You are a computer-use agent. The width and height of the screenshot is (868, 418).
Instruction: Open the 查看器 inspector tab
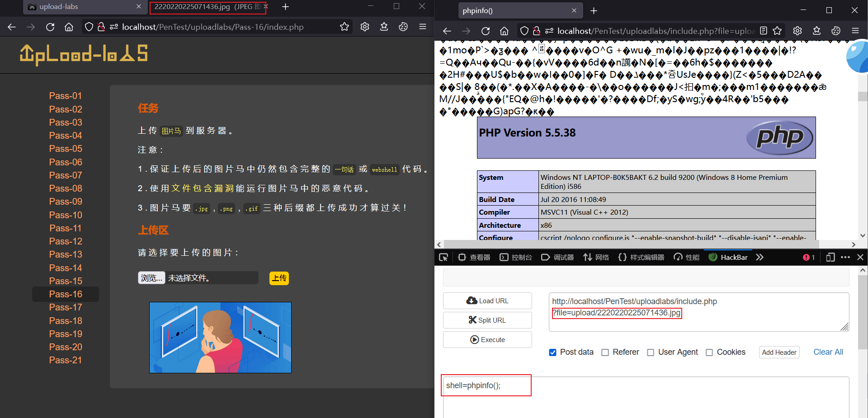tap(474, 257)
